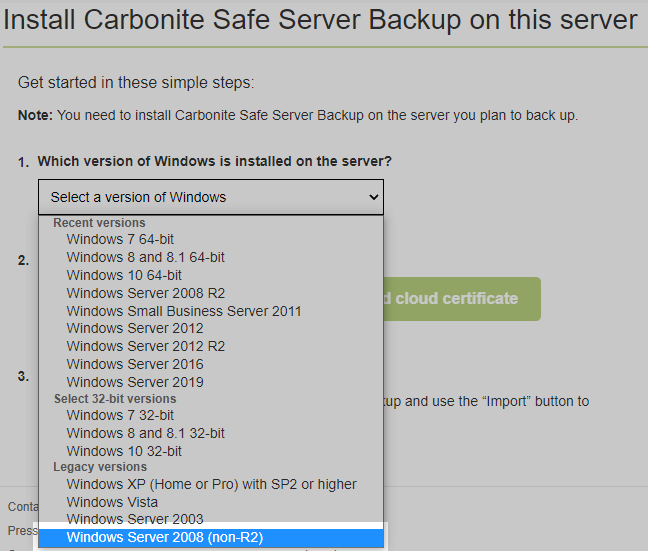Select Windows XP with SP2 or higher
The image size is (648, 551).
pyautogui.click(x=211, y=484)
